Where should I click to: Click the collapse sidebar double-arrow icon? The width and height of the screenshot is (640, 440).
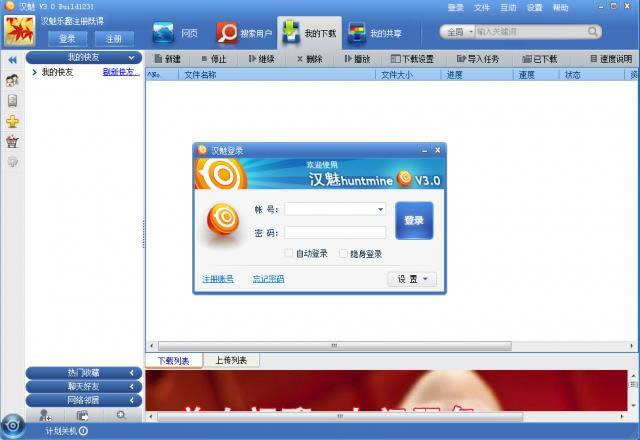point(12,59)
